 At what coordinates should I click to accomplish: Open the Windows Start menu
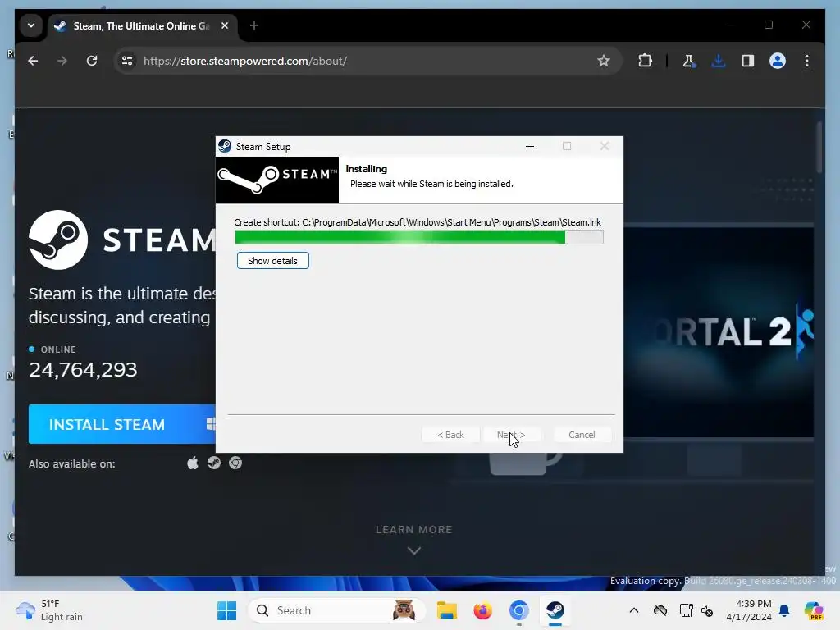(226, 610)
